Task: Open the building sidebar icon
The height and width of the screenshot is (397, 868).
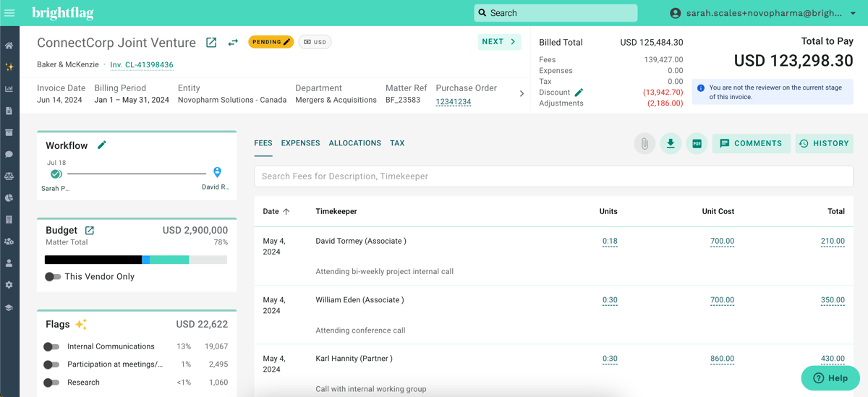Action: pyautogui.click(x=9, y=219)
